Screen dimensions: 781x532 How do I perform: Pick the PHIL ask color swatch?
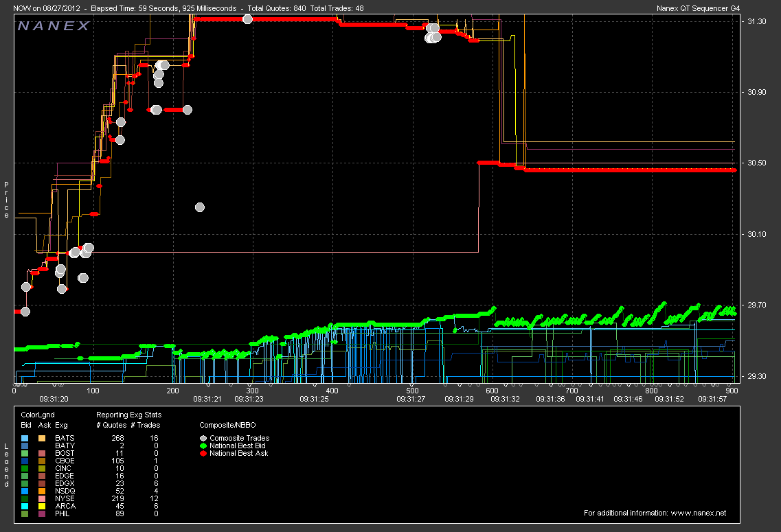[42, 513]
